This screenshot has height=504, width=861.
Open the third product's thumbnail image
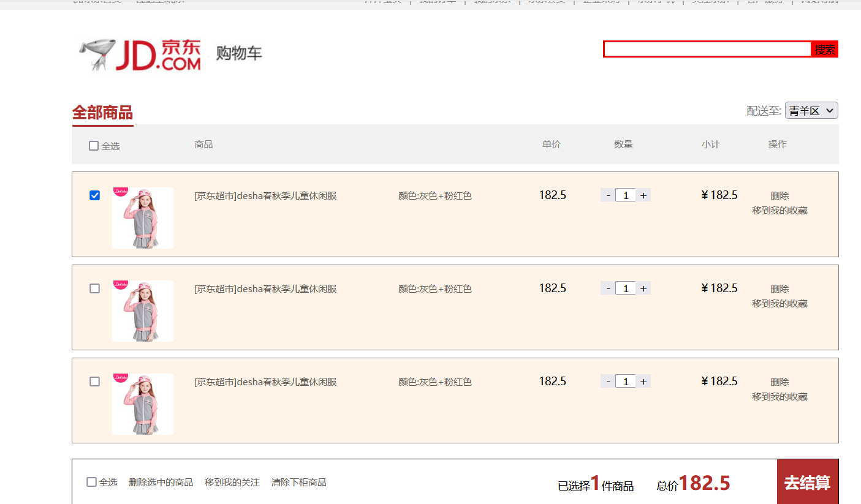(x=143, y=404)
